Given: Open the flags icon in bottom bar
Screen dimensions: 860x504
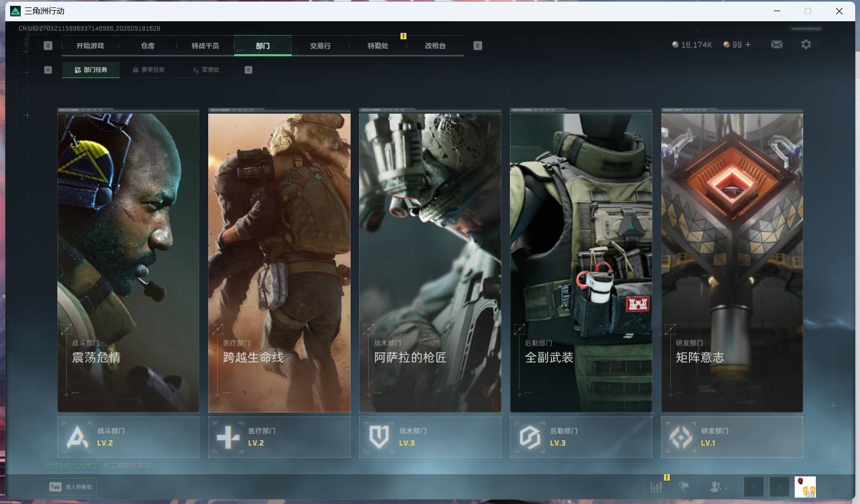Looking at the screenshot, I should tap(684, 486).
